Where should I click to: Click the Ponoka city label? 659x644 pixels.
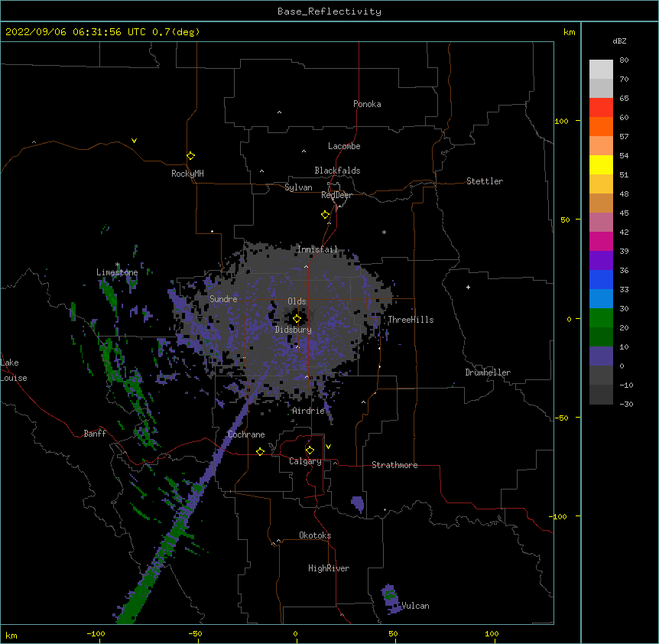click(x=367, y=104)
